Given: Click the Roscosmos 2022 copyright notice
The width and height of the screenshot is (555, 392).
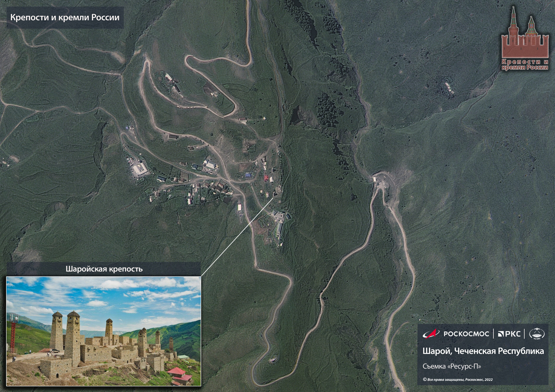Looking at the screenshot, I should pyautogui.click(x=458, y=379).
